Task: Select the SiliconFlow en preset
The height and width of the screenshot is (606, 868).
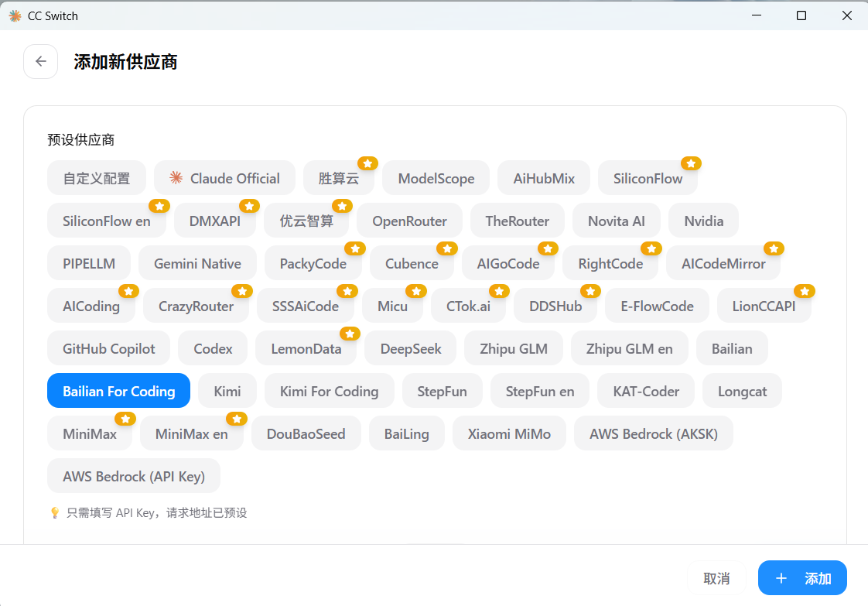Action: pyautogui.click(x=106, y=221)
